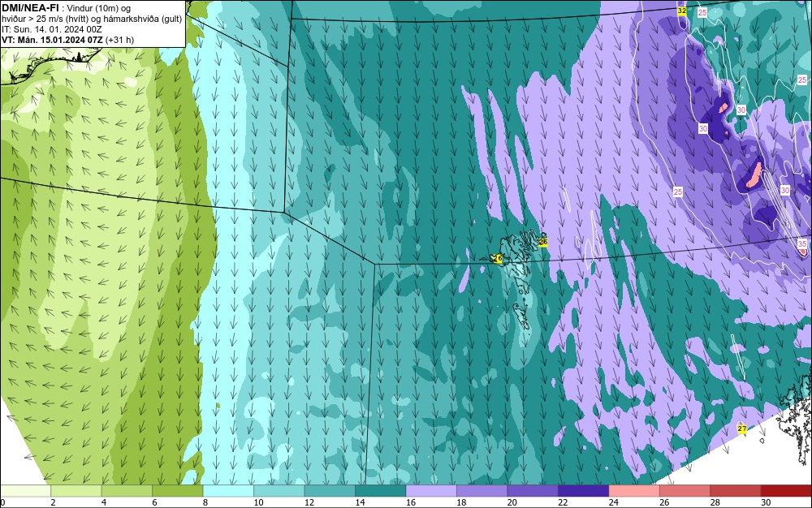Pick the 18–20 m/s medium purple legend swatch
This screenshot has width=812, height=508.
coord(482,491)
